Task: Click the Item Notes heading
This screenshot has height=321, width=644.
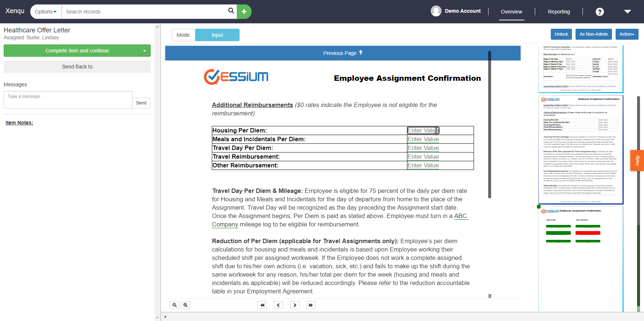Action: tap(19, 123)
